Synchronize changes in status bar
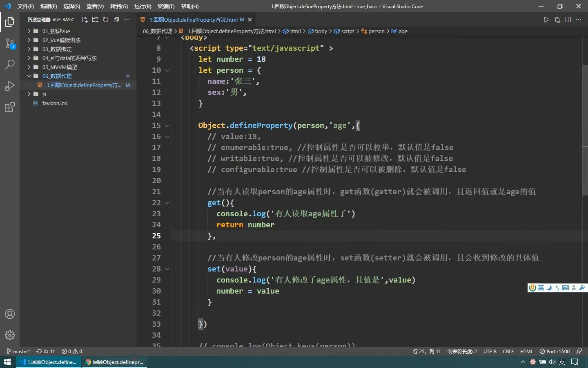This screenshot has height=368, width=588. [x=46, y=351]
